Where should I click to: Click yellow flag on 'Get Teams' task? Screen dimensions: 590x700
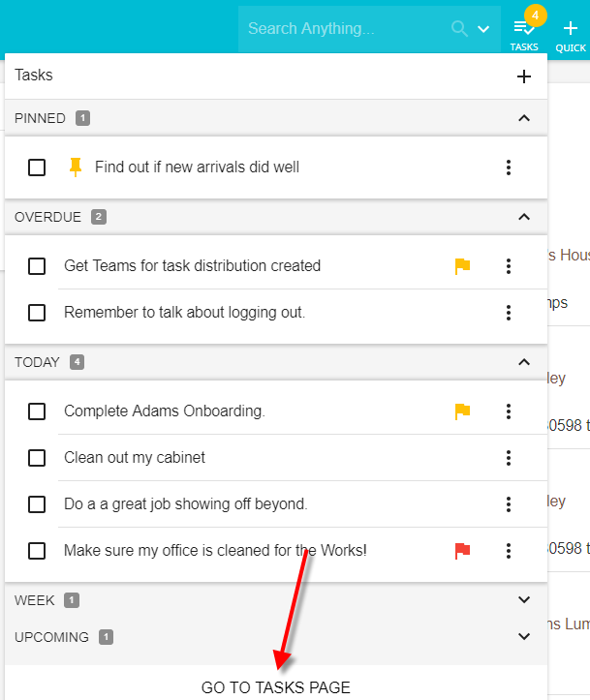click(x=463, y=266)
